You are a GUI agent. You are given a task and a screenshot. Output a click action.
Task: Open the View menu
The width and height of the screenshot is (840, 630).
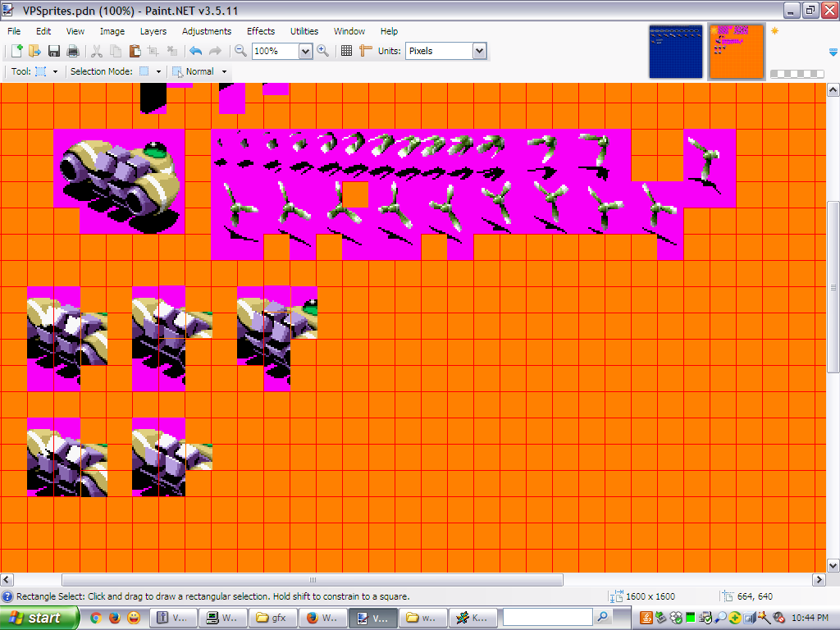click(75, 31)
